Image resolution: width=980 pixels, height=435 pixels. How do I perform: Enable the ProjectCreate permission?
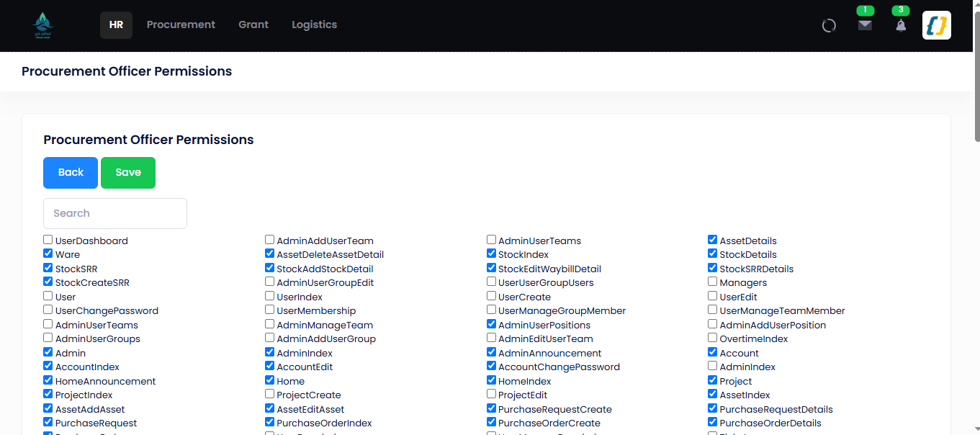click(270, 394)
